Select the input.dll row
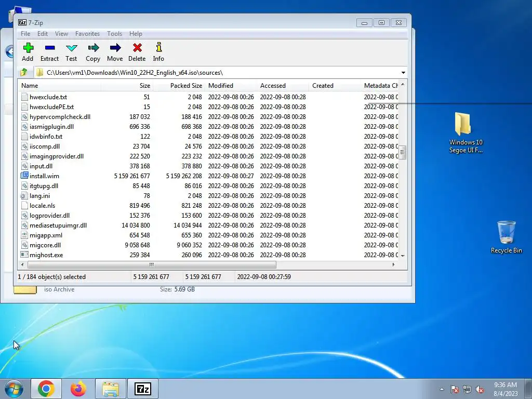The width and height of the screenshot is (532, 399). pos(209,166)
